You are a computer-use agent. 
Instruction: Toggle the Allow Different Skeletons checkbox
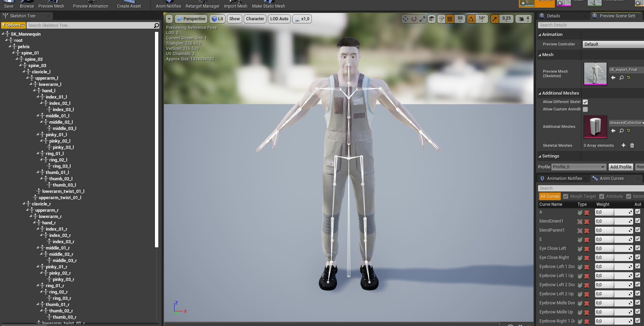[585, 102]
